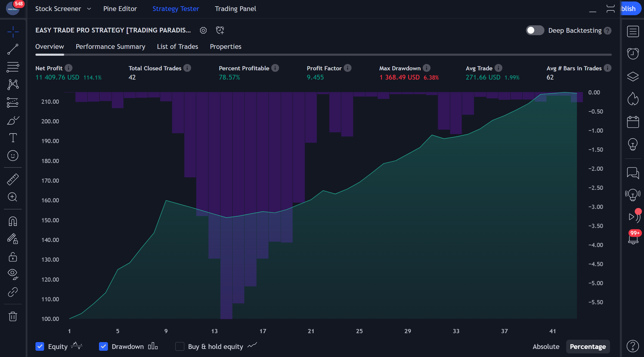Open the notifications bell with 99+ badge
This screenshot has height=357, width=644.
tap(633, 239)
